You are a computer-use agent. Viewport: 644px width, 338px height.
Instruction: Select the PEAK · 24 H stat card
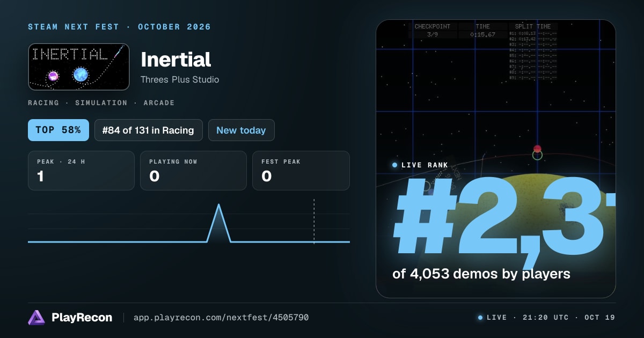[x=81, y=171]
